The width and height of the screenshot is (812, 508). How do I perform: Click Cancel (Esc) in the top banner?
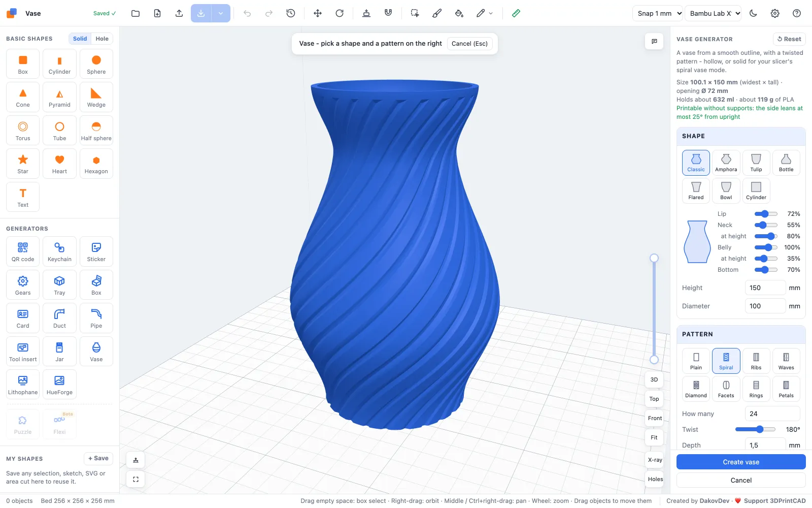(469, 44)
